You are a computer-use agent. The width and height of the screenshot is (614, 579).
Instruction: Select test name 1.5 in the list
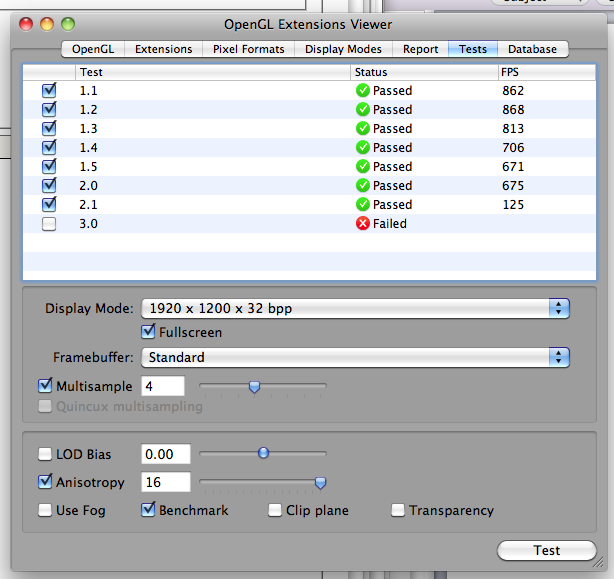[x=88, y=166]
